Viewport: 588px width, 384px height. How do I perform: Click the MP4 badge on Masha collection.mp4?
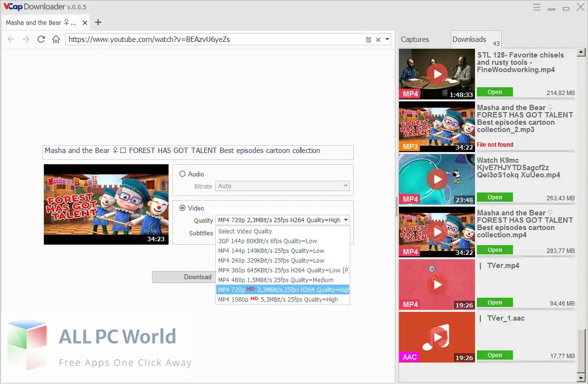tap(410, 251)
